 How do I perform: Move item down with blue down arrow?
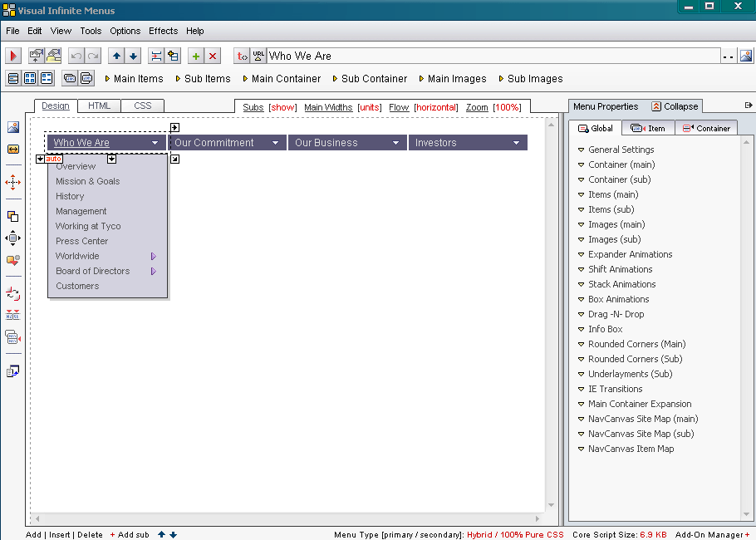[x=133, y=56]
